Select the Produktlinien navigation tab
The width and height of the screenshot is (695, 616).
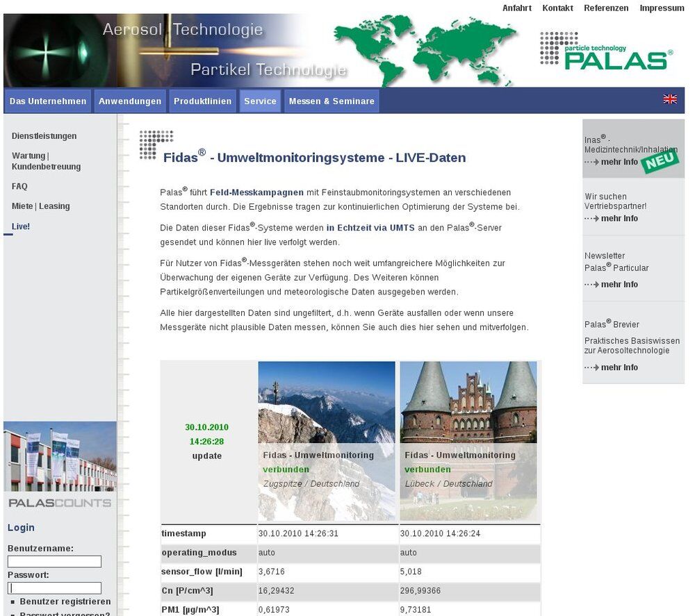(202, 101)
